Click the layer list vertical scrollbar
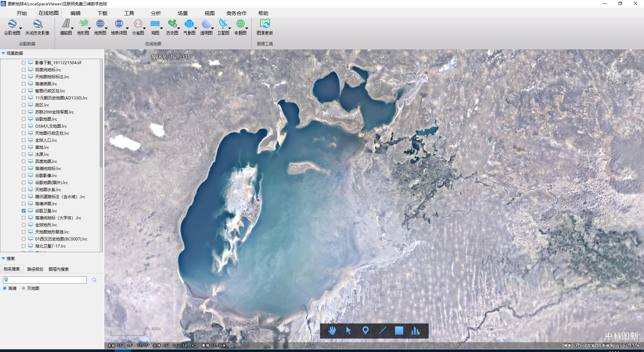 pyautogui.click(x=101, y=138)
